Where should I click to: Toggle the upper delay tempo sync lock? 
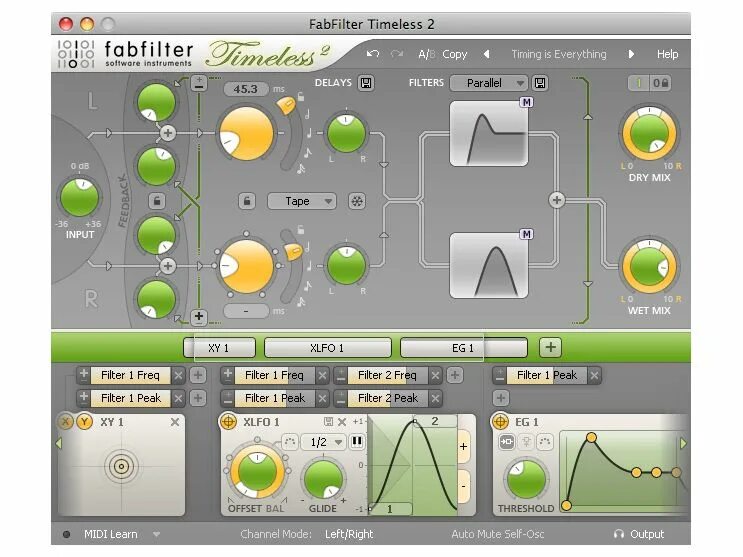[x=300, y=97]
